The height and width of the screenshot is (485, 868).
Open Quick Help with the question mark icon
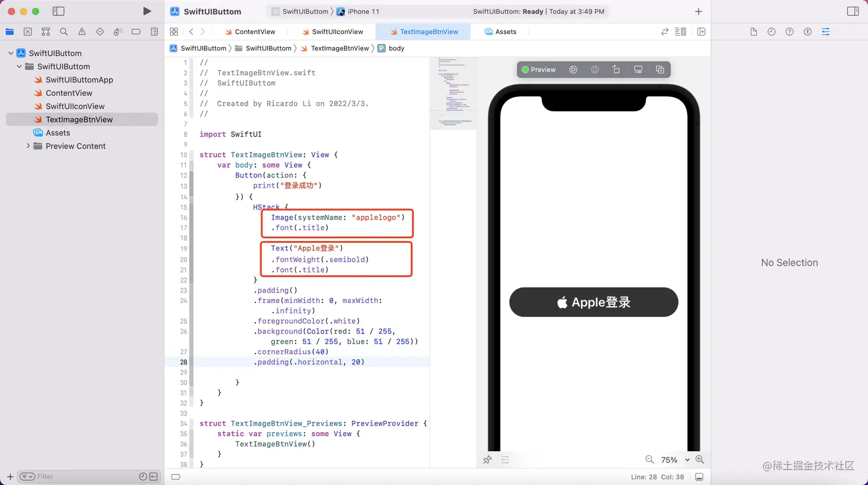[789, 32]
